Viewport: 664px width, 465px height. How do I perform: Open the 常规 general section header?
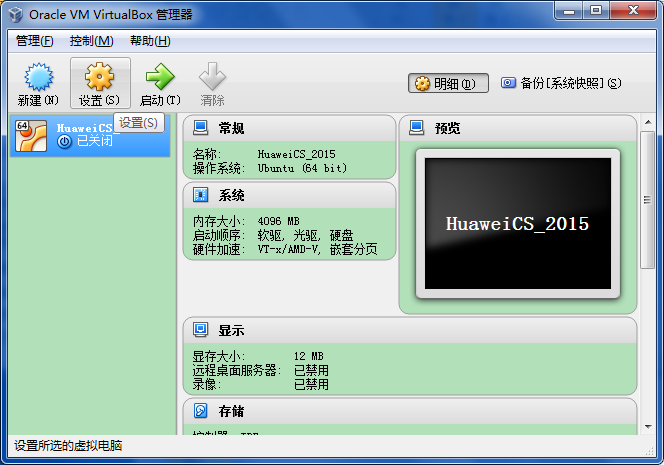pyautogui.click(x=289, y=128)
